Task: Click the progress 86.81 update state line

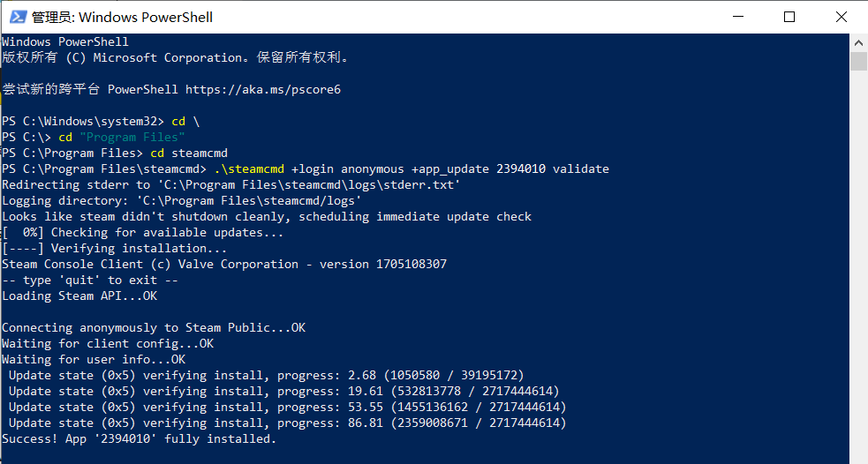Action: point(287,423)
